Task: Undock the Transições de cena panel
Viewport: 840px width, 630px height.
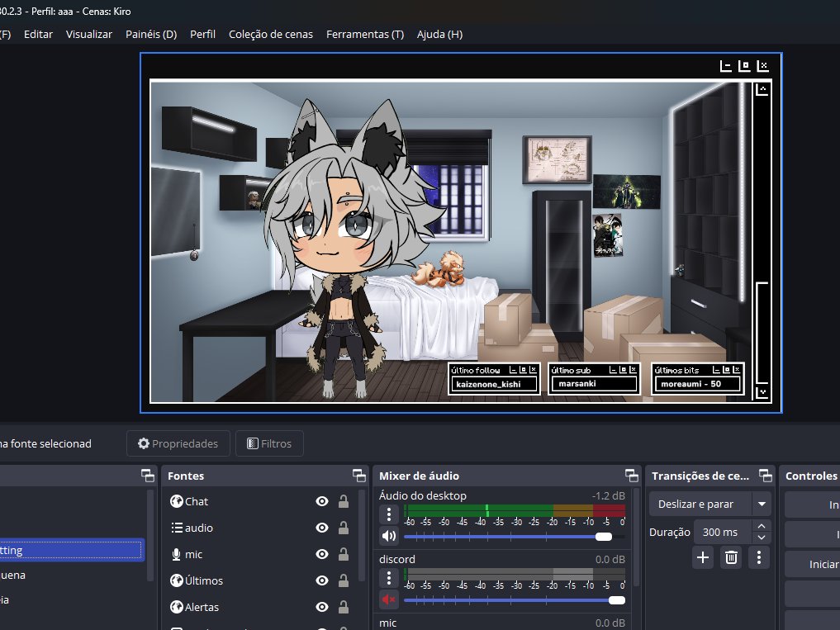Action: 766,475
